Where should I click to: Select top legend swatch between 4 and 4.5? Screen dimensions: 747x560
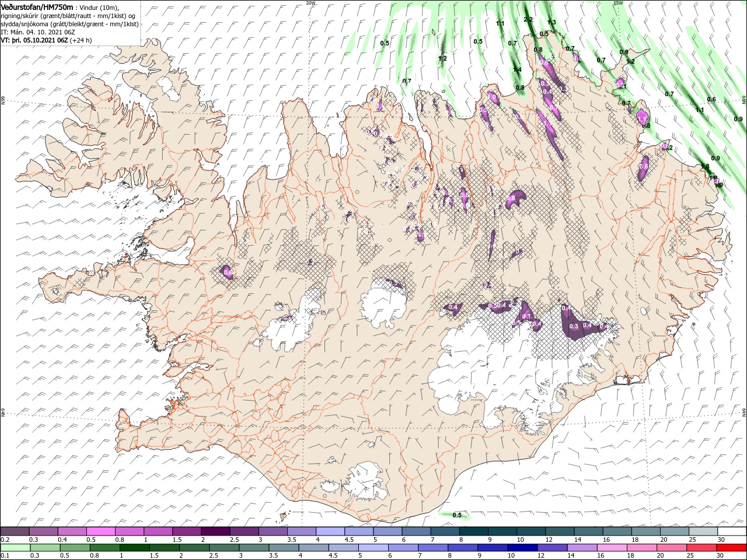[330, 531]
